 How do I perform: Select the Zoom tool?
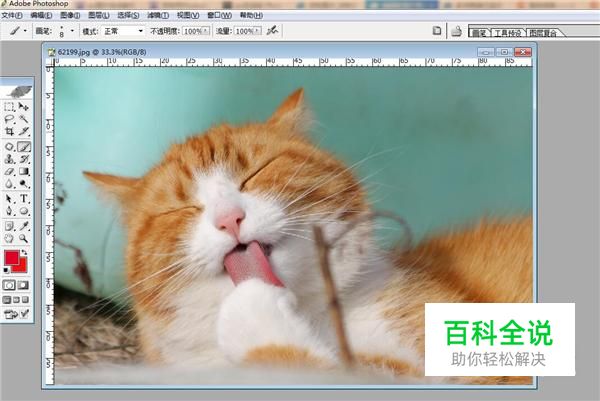coord(24,238)
